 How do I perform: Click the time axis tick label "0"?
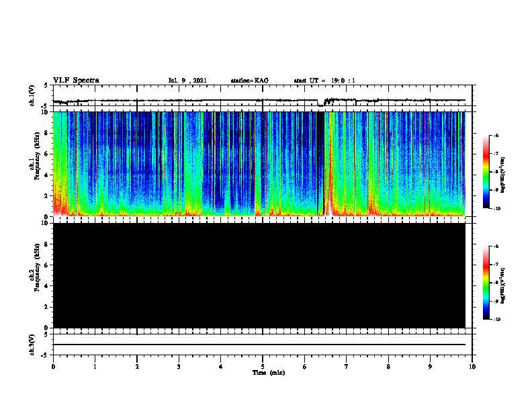tap(53, 367)
